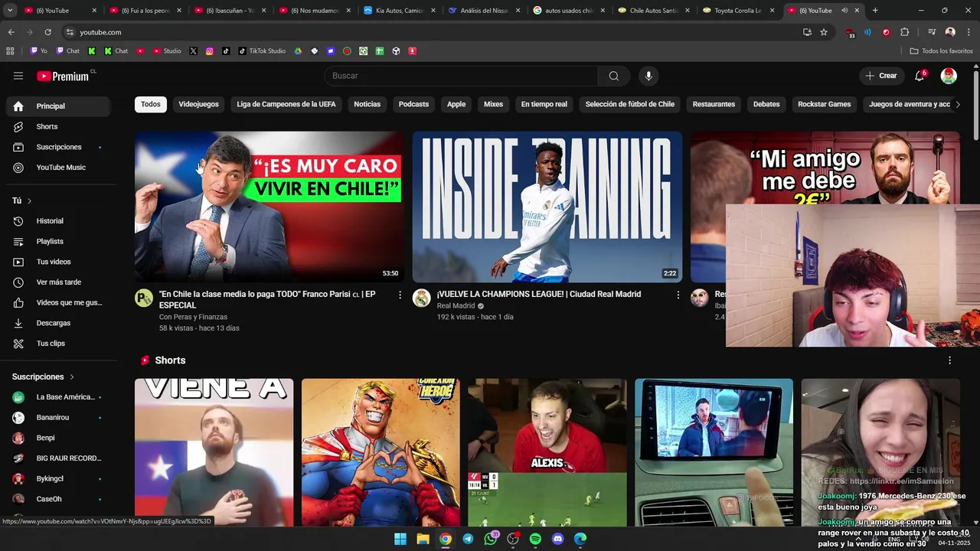Viewport: 980px width, 551px height.
Task: Expand the Tú section chevron
Action: (x=29, y=201)
